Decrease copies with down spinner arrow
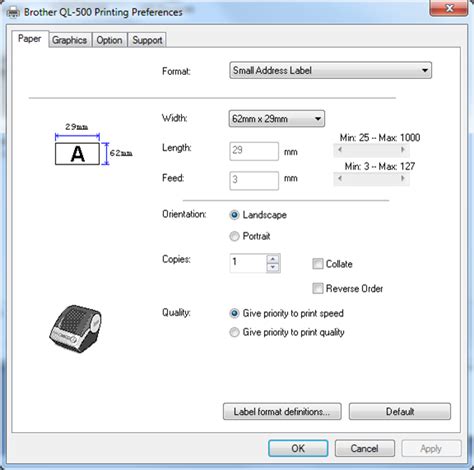This screenshot has height=470, width=474. coord(273,267)
